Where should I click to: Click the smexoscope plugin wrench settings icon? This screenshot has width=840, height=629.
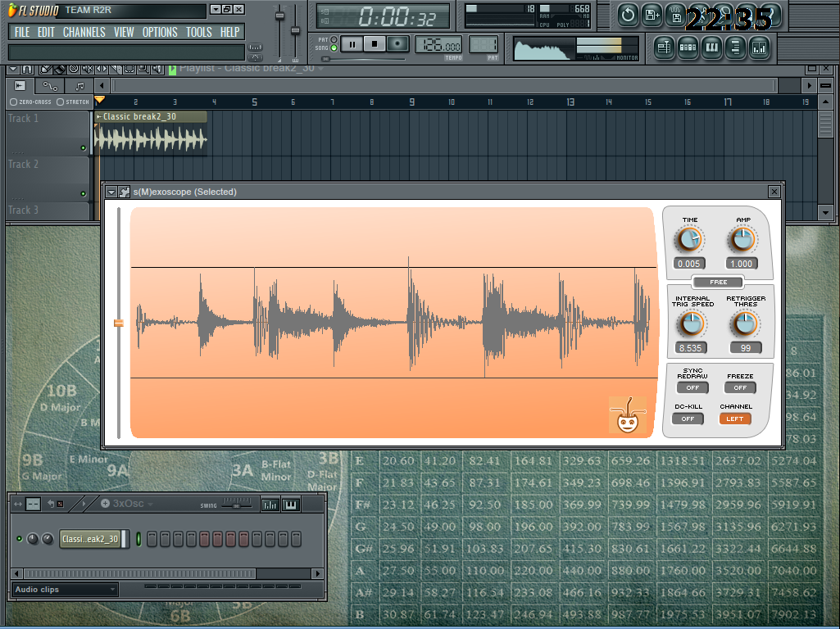click(x=125, y=192)
